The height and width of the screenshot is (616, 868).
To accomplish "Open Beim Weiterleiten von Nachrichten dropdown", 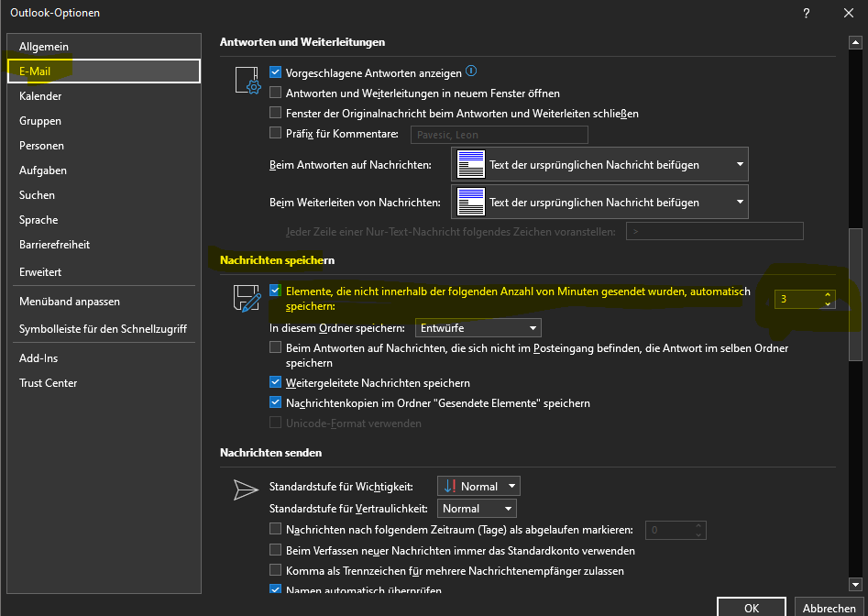I will (x=600, y=202).
